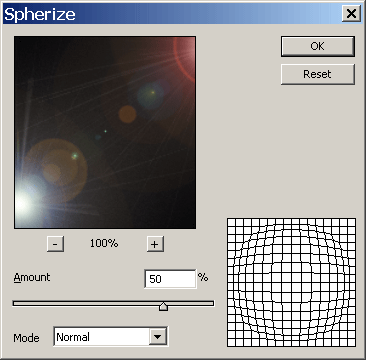Click the spherized grid diagram
The height and width of the screenshot is (360, 366).
pyautogui.click(x=291, y=282)
